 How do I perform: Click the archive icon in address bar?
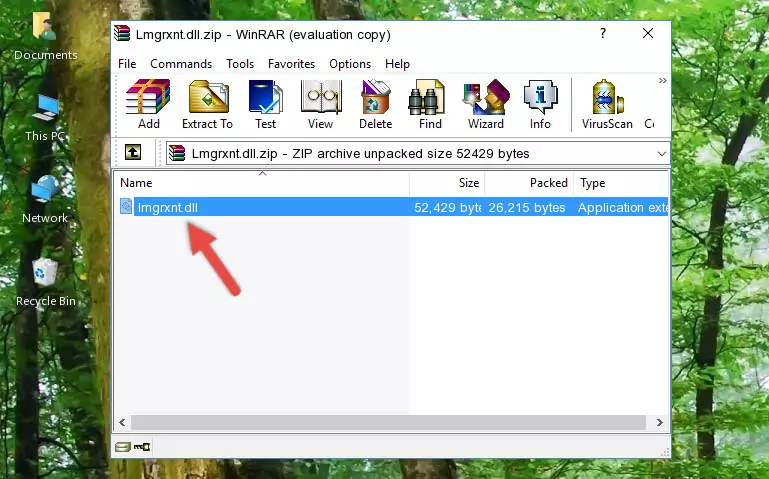(x=177, y=153)
